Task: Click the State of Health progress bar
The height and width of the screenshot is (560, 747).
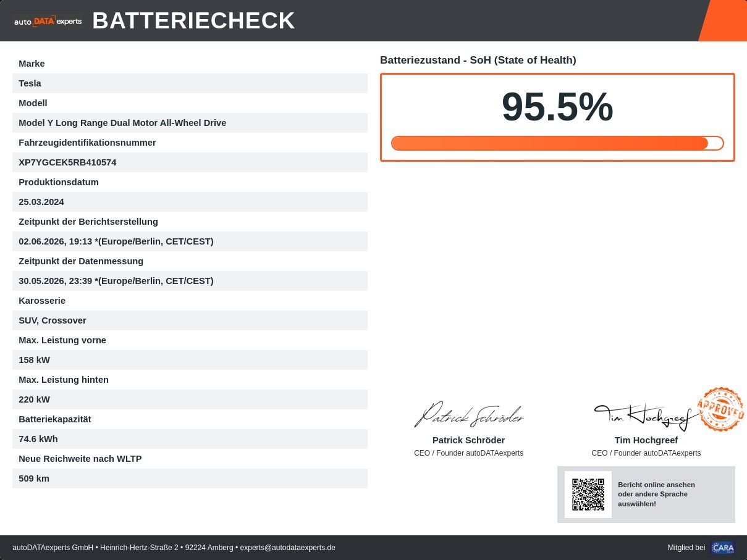Action: click(557, 143)
